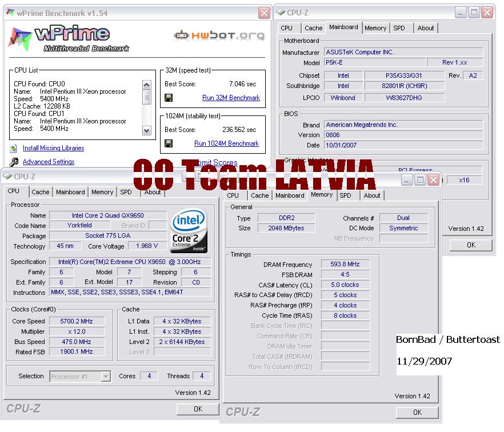504x432 pixels.
Task: Click the 32M Best Score 7.046 sec
Action: (243, 84)
